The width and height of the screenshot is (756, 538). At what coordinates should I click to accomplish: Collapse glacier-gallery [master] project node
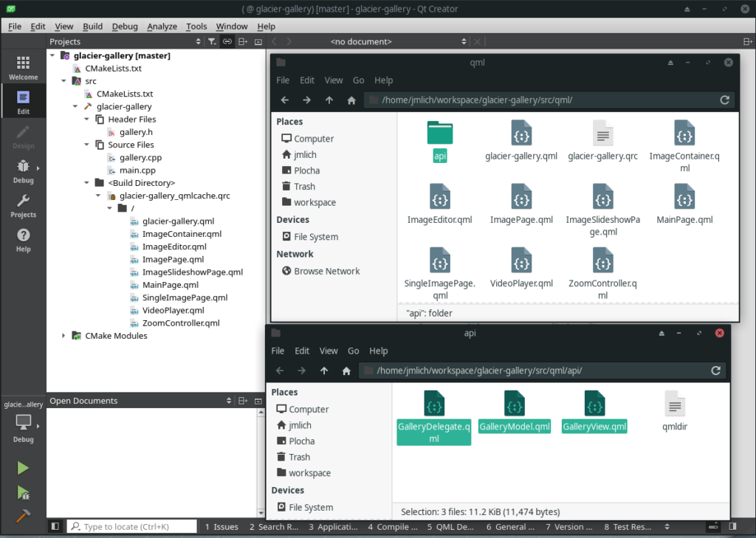pos(52,55)
